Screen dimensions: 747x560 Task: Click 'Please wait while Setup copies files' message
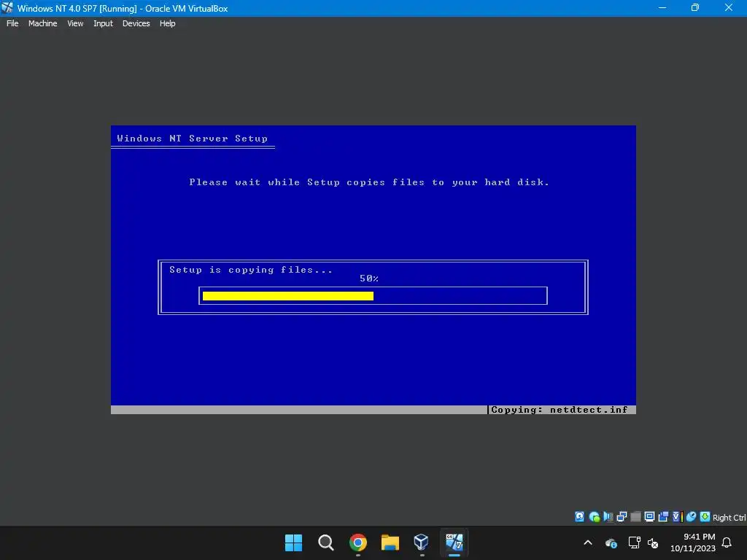point(369,182)
